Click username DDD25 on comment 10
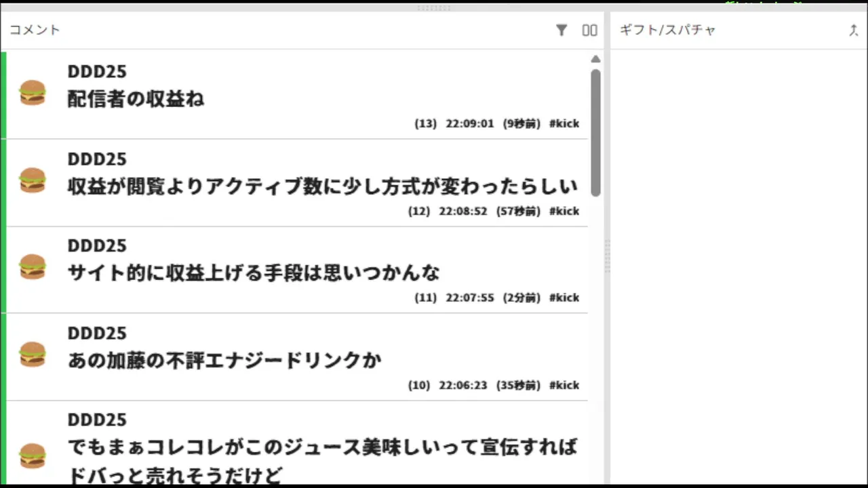Viewport: 868px width, 488px height. [x=97, y=333]
